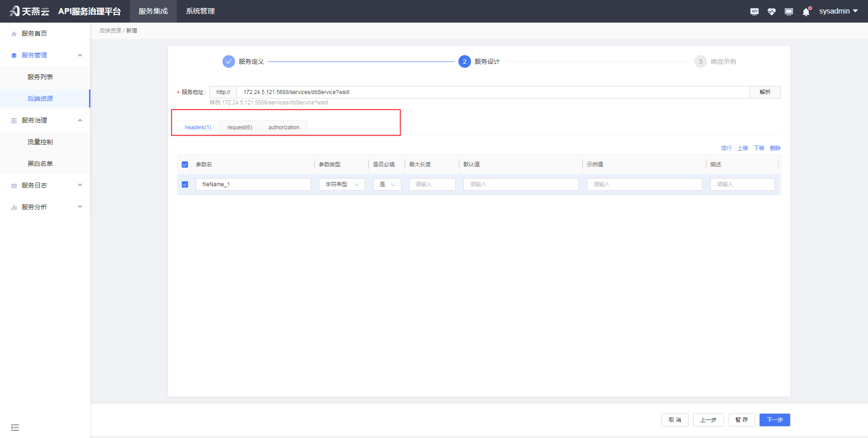
Task: Click the health monitor heart icon
Action: click(772, 11)
